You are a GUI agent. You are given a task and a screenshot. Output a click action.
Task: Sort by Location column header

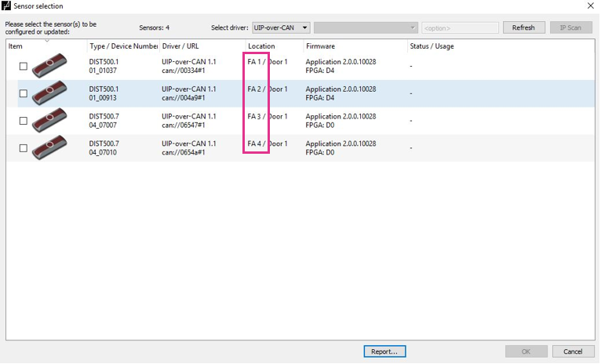tap(261, 46)
